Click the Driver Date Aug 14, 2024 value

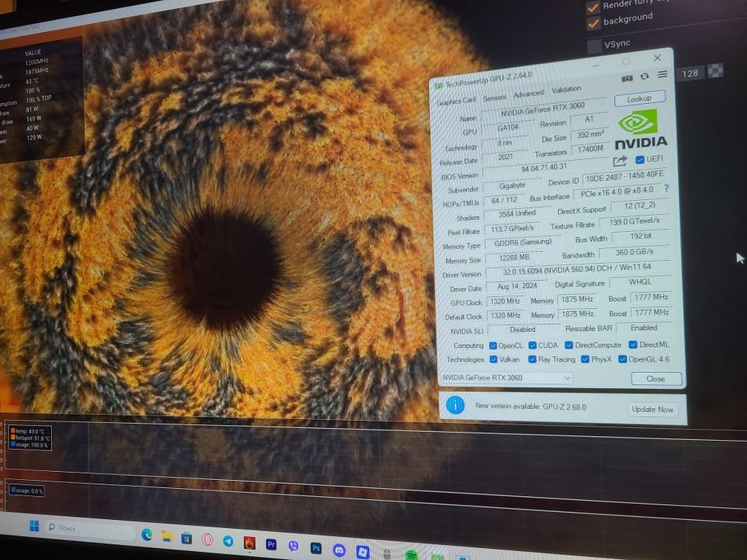click(x=517, y=286)
